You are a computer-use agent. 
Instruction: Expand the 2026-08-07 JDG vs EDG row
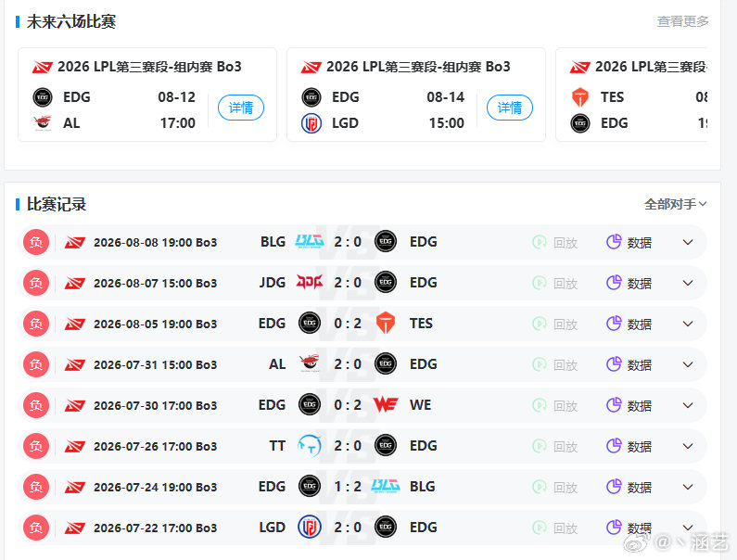(688, 283)
